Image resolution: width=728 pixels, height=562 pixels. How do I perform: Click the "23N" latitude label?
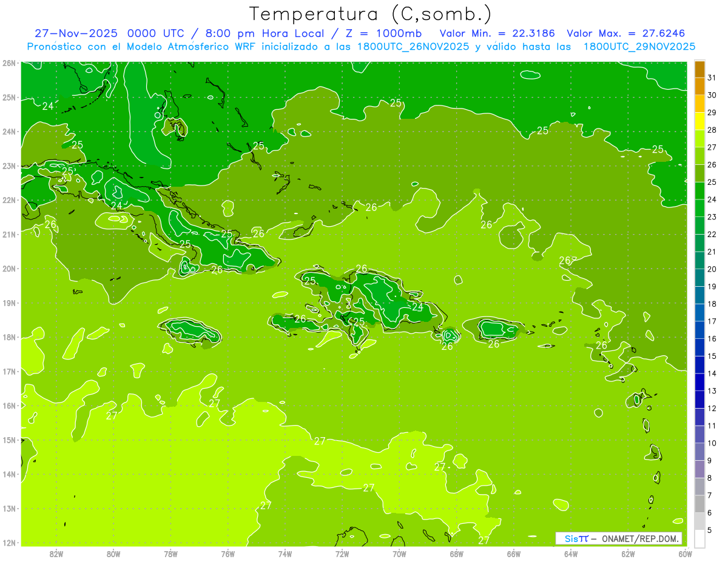click(8, 166)
